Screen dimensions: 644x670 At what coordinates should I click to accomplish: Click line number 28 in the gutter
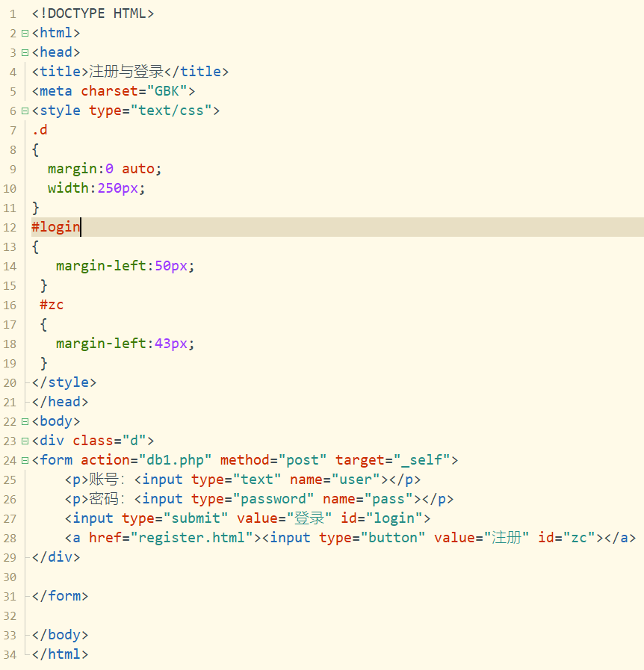pyautogui.click(x=10, y=538)
